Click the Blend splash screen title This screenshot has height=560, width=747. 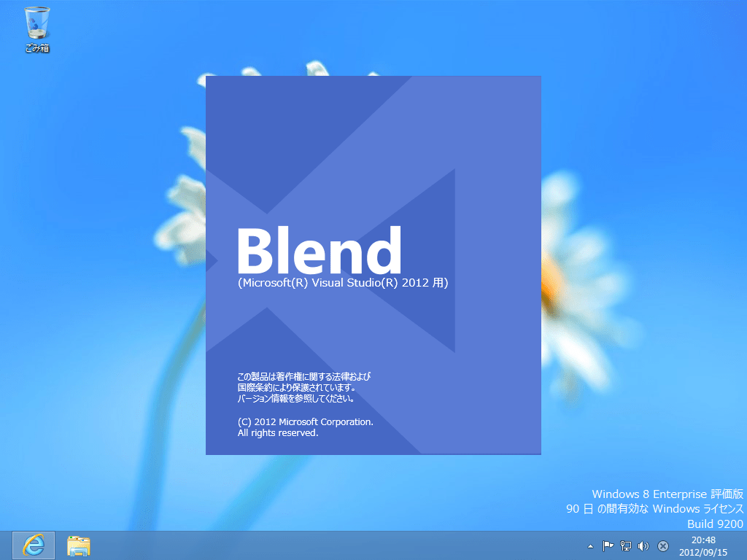click(320, 251)
